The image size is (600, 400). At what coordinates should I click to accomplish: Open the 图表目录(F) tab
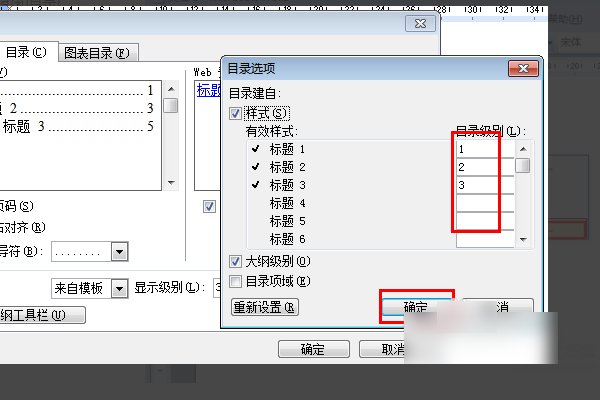pyautogui.click(x=97, y=53)
